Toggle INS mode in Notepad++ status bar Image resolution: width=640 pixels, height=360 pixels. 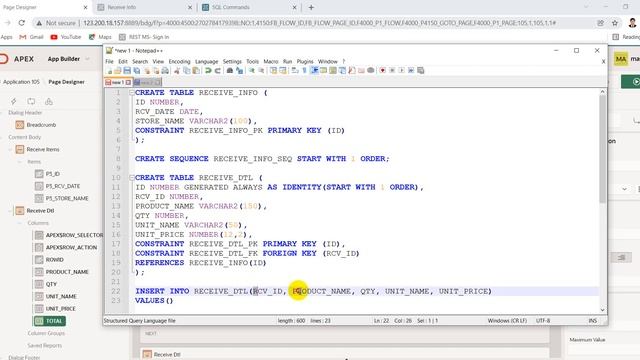[593, 321]
